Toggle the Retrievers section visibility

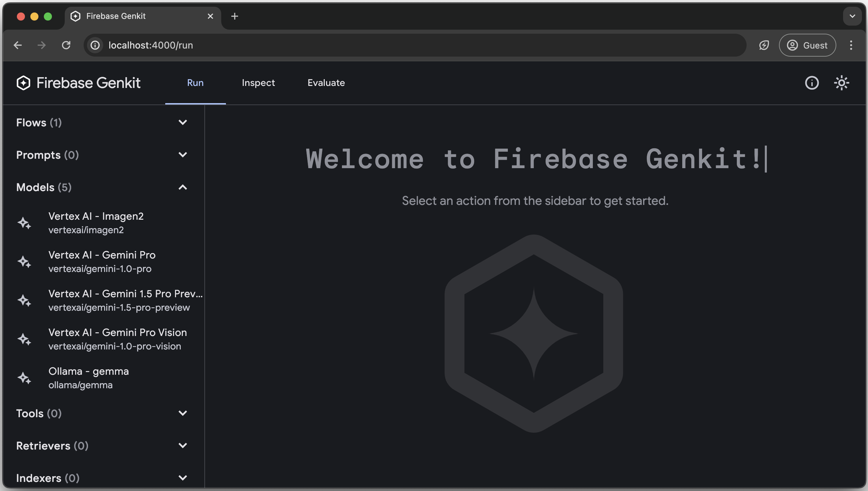click(183, 446)
